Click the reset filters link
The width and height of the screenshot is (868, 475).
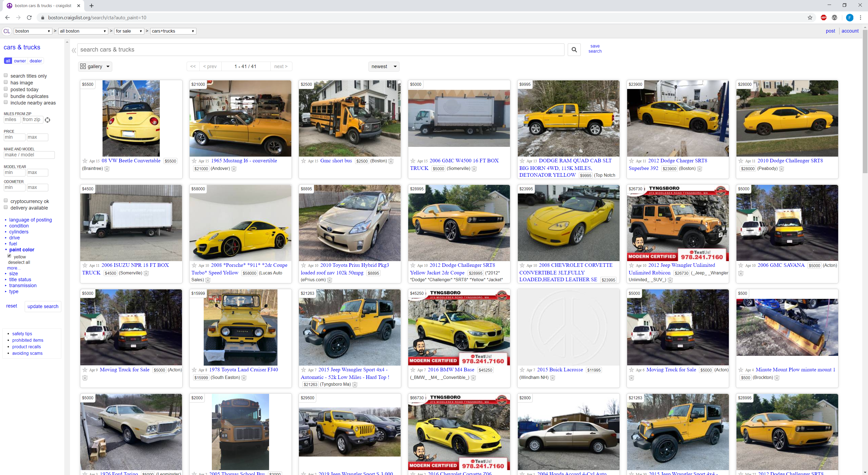coord(11,306)
